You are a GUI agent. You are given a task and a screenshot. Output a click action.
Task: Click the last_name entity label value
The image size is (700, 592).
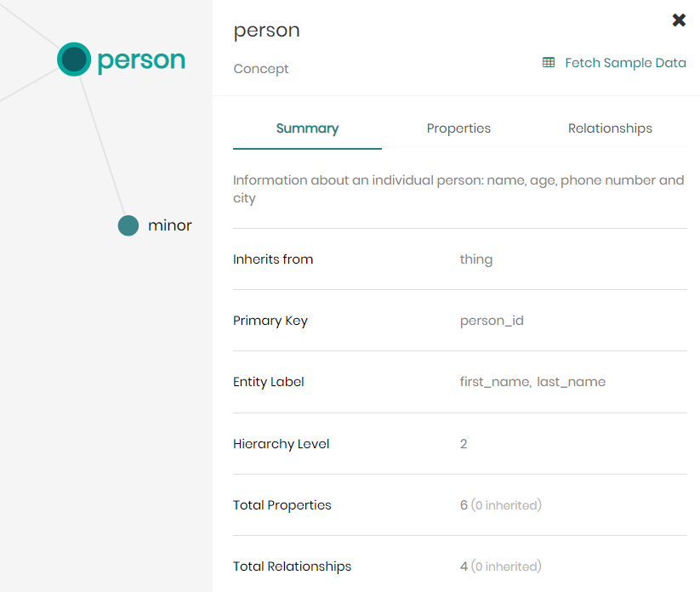(572, 382)
